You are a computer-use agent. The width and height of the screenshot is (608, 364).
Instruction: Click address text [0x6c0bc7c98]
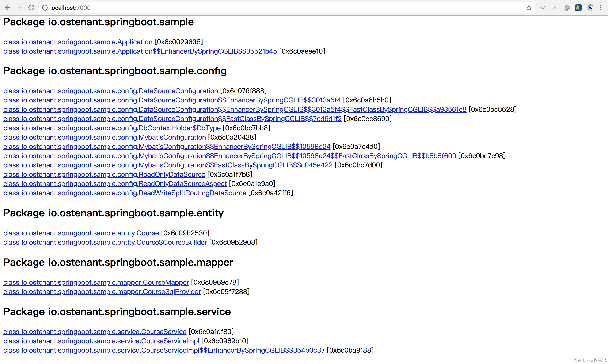[482, 156]
